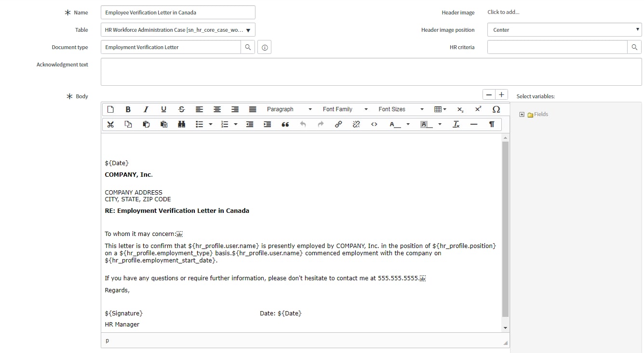644x353 pixels.
Task: Toggle strikethrough formatting
Action: (181, 109)
